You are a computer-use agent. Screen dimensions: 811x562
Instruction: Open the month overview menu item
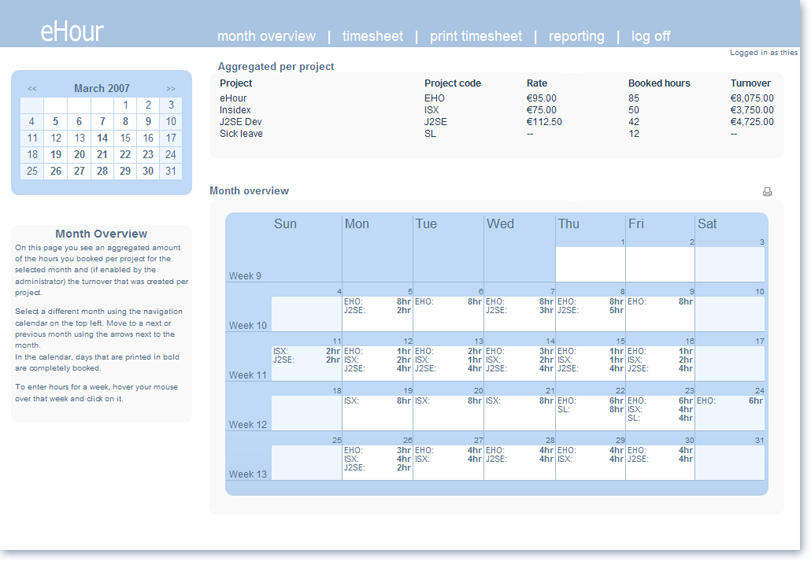click(x=266, y=36)
